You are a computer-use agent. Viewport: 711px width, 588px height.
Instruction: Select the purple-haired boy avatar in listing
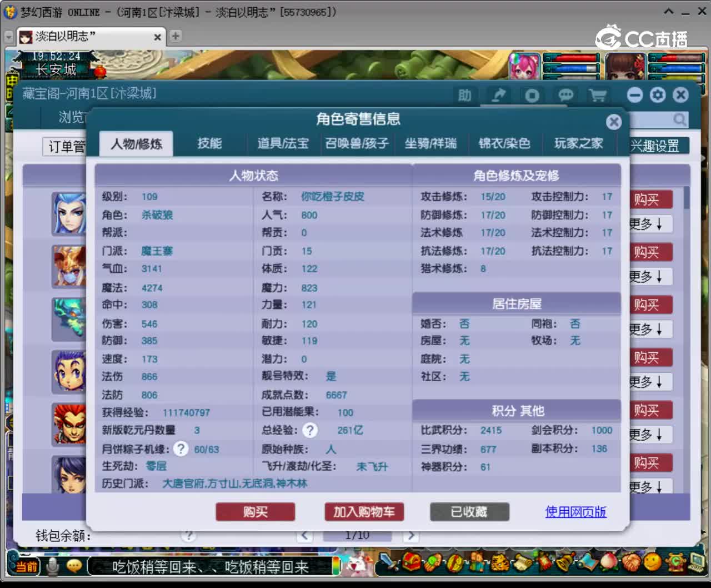[69, 372]
